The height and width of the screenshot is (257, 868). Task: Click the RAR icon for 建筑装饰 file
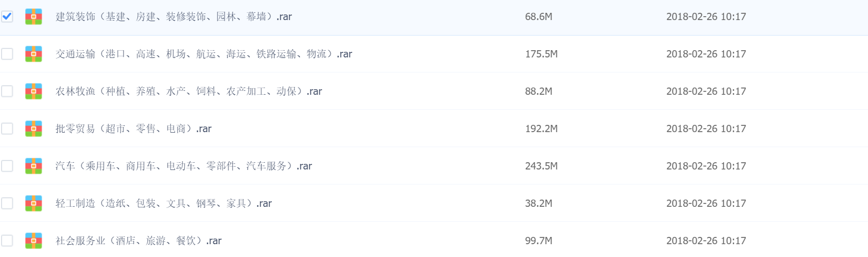coord(33,17)
